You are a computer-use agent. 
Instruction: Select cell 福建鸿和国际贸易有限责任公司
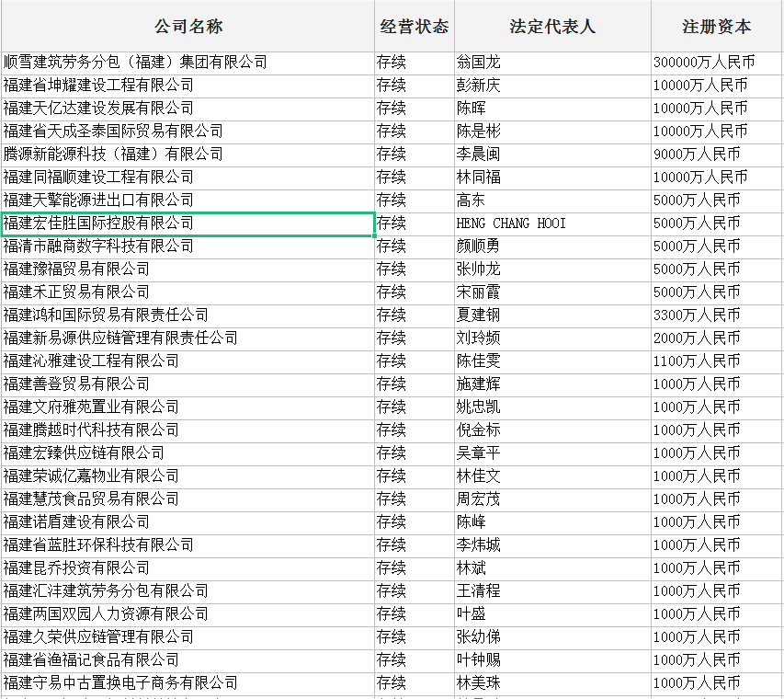(x=188, y=315)
